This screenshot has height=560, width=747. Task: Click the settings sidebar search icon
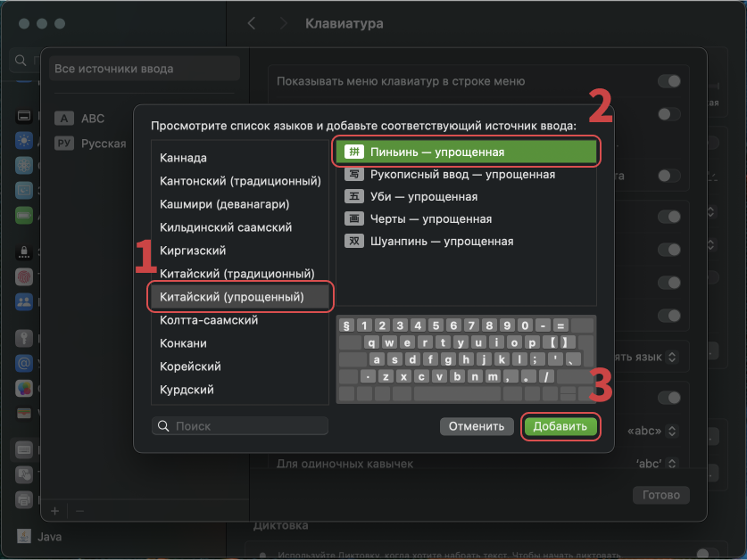tap(21, 60)
